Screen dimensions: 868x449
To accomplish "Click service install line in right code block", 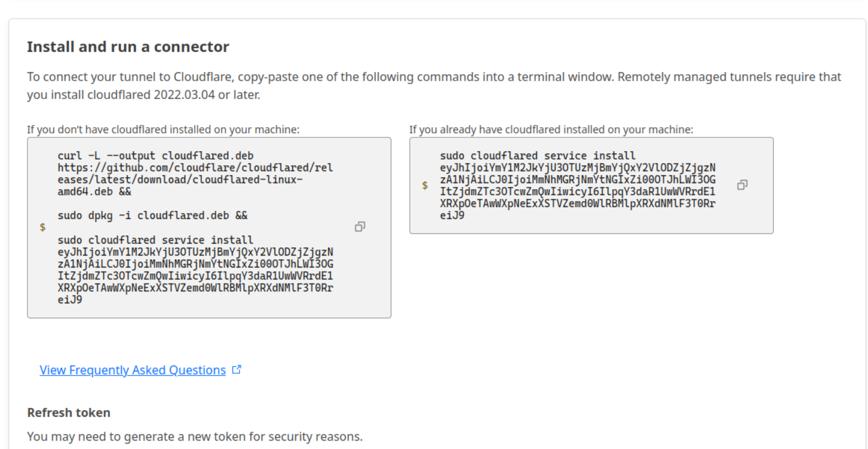I will pos(538,156).
